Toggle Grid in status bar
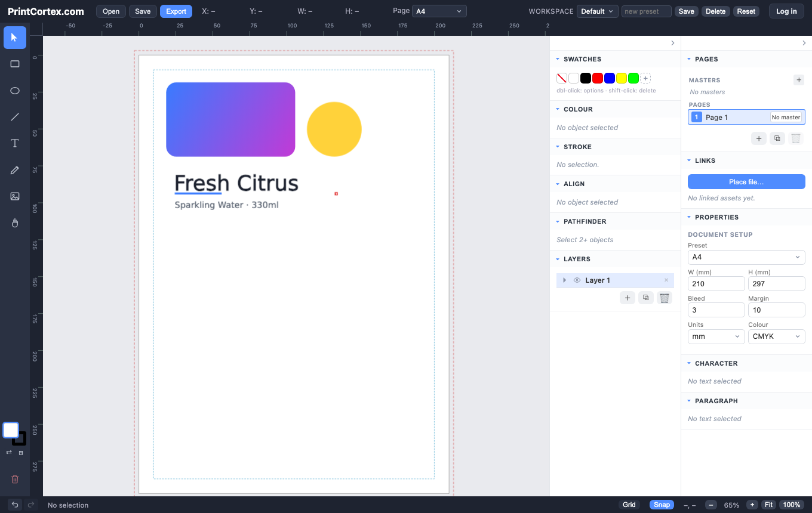The width and height of the screenshot is (812, 513). pyautogui.click(x=629, y=505)
